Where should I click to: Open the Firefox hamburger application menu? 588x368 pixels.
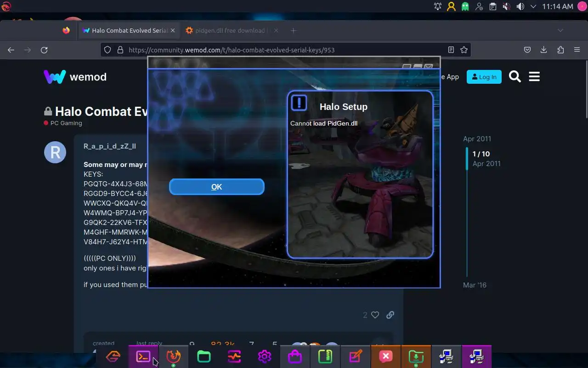click(577, 50)
